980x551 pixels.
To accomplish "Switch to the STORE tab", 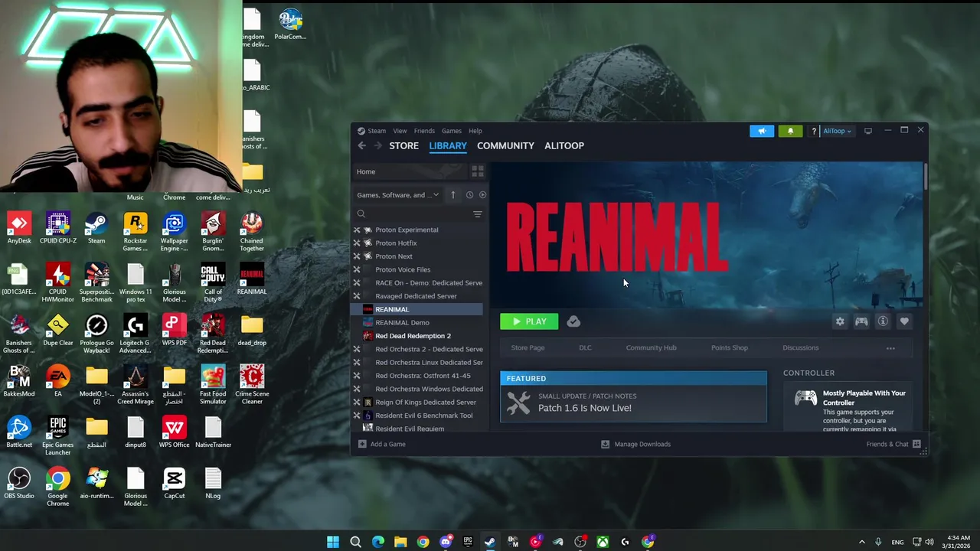I will (403, 145).
